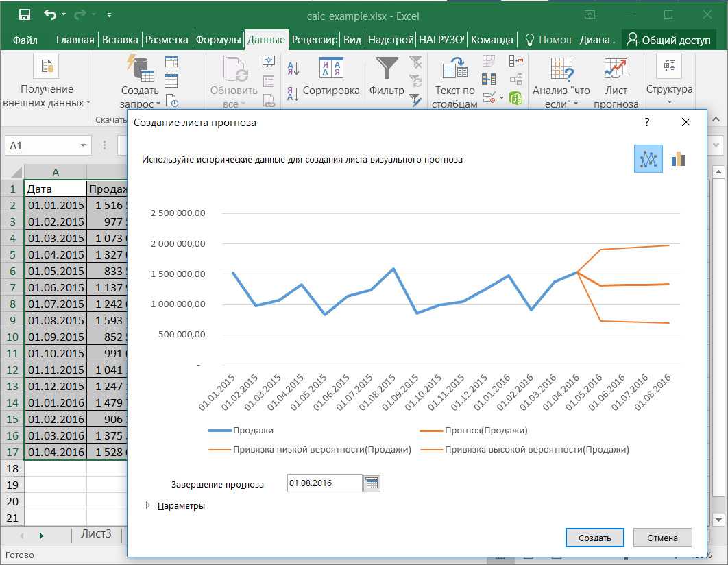Open the forecast end date calendar picker
728x565 pixels.
point(372,483)
